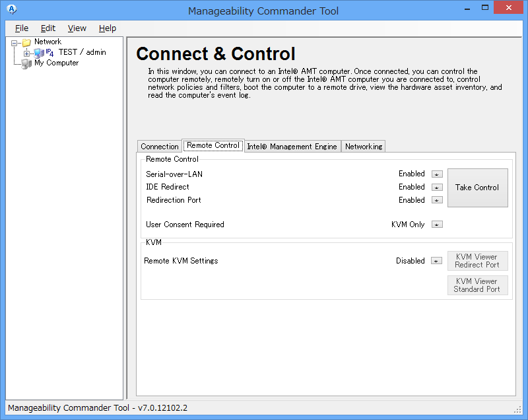528x420 pixels.
Task: Select TEST / admin in the tree
Action: tap(82, 52)
